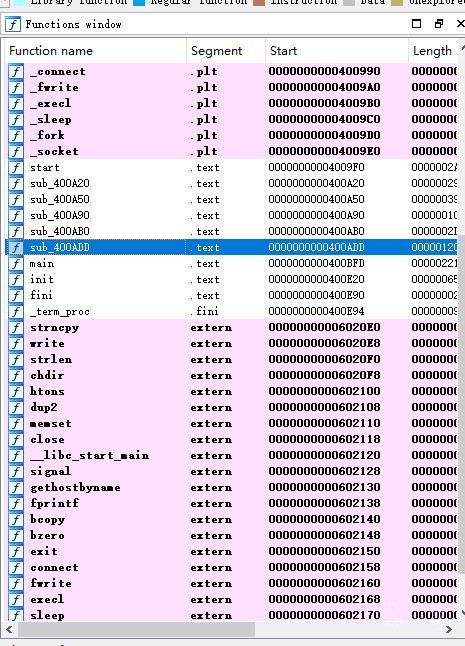This screenshot has height=646, width=465.
Task: Click function icon beside sub_400A50
Action: click(16, 199)
